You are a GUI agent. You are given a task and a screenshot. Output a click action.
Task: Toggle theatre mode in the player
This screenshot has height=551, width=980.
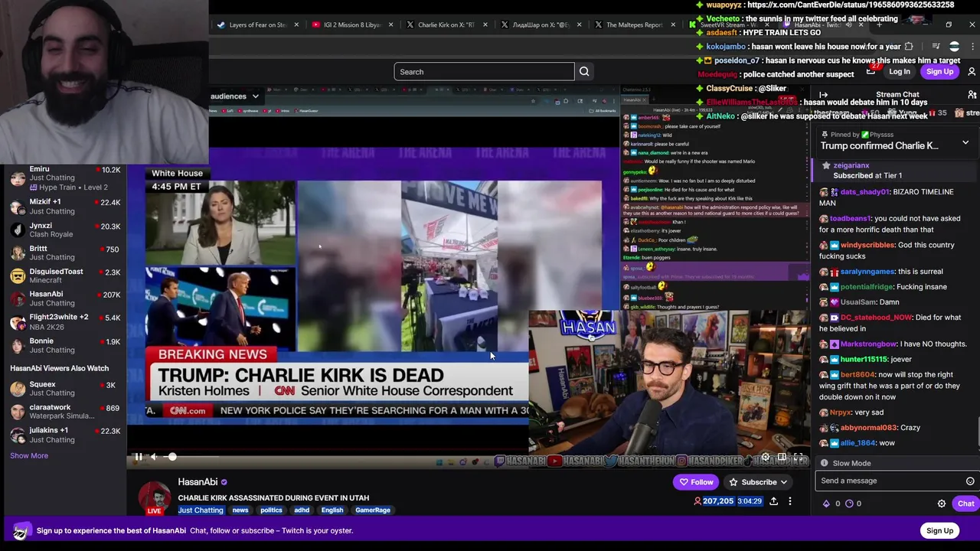[782, 457]
